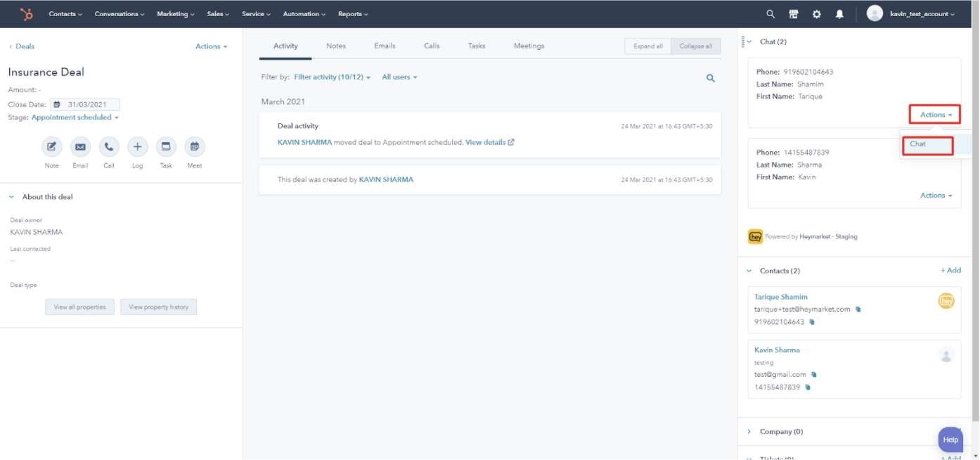980x460 pixels.
Task: Open the Automation navigation menu
Action: pos(304,14)
